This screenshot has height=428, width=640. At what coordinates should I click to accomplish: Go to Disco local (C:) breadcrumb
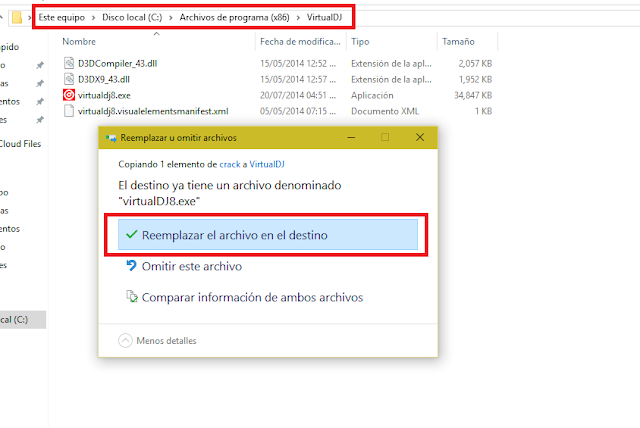132,18
